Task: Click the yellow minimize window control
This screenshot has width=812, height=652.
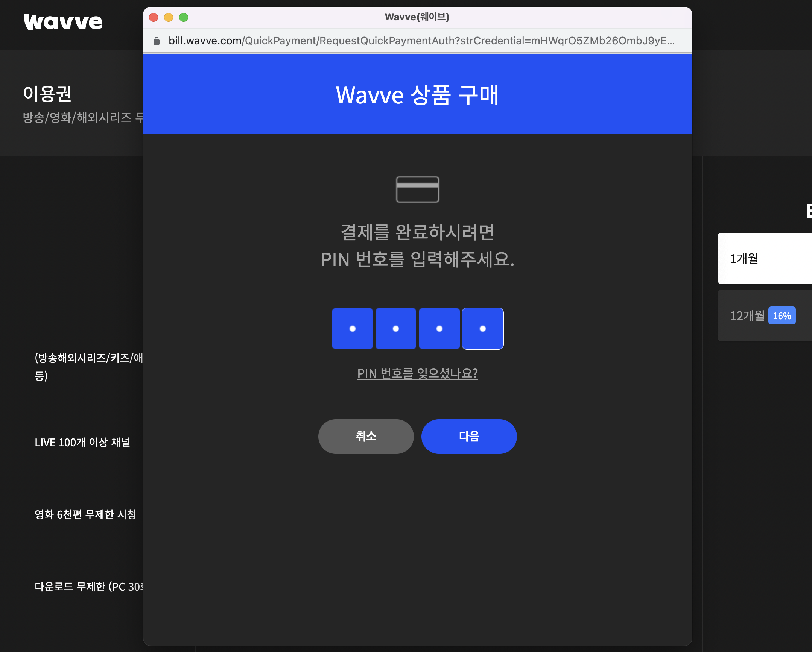Action: click(168, 17)
